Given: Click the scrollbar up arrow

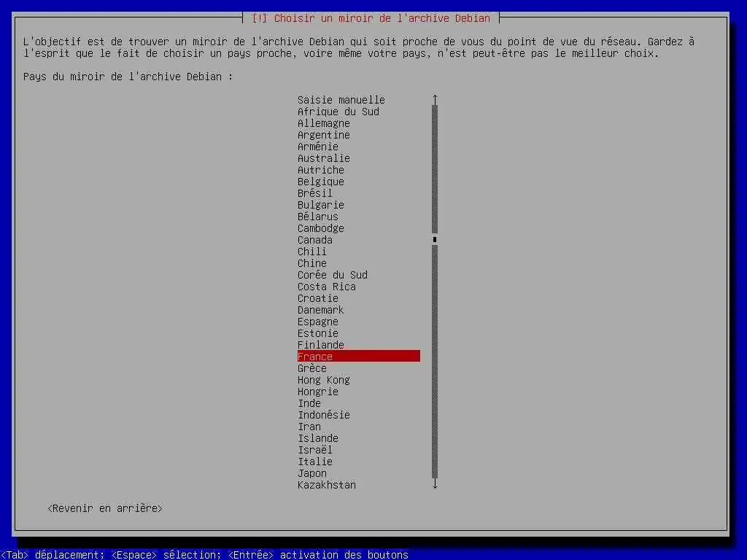Looking at the screenshot, I should click(435, 99).
